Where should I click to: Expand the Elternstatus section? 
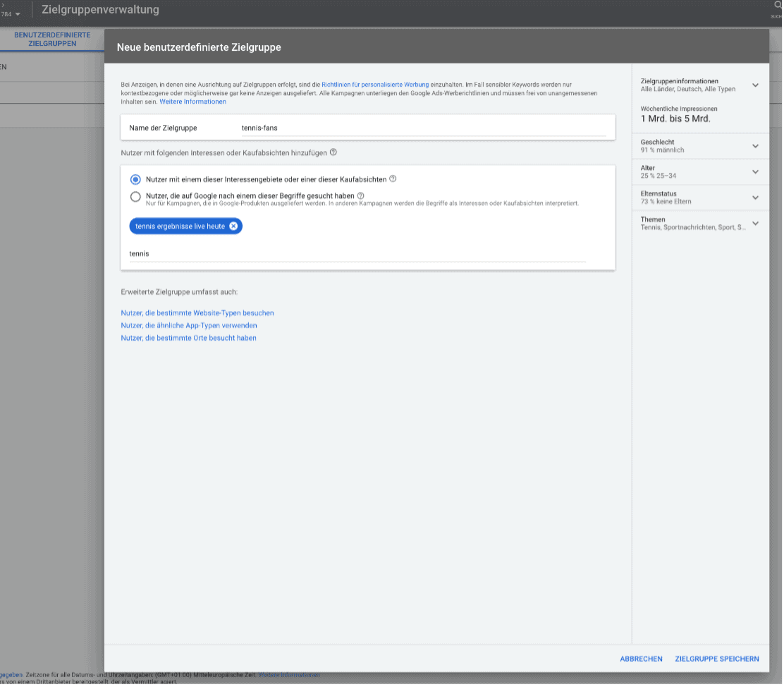coord(755,197)
